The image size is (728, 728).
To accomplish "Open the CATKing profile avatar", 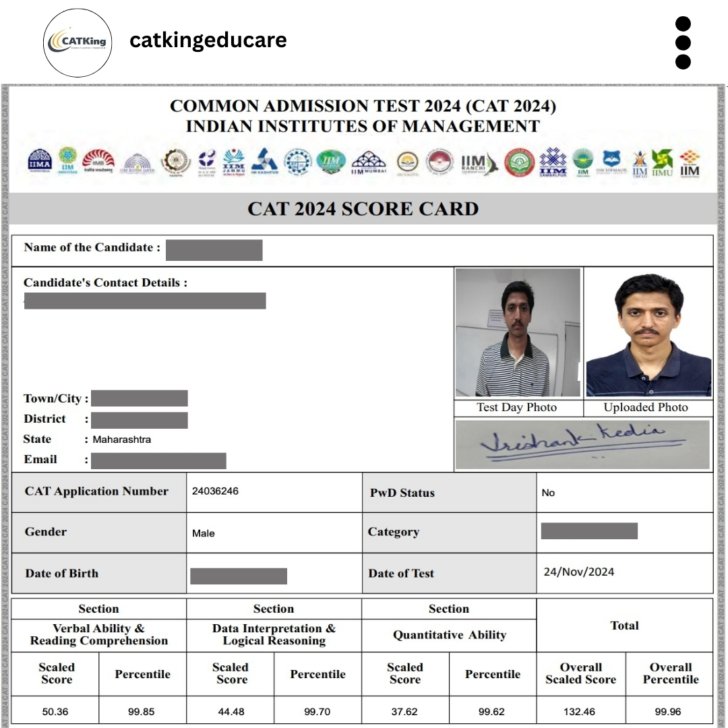I will (x=78, y=42).
